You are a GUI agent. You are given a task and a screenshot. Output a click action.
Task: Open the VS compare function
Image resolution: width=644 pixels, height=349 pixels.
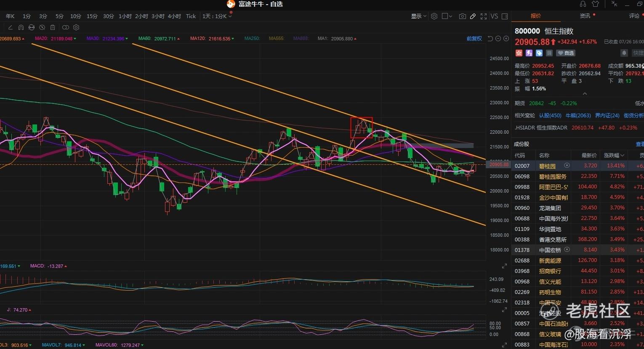point(494,16)
